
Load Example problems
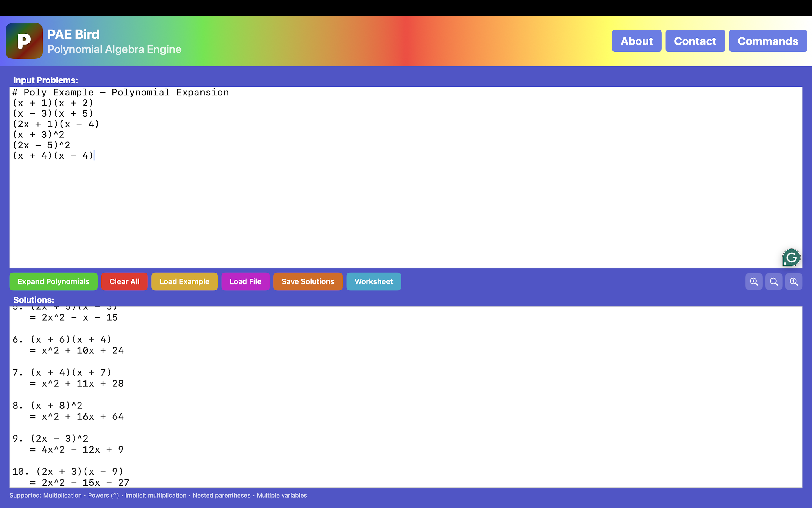[184, 282]
